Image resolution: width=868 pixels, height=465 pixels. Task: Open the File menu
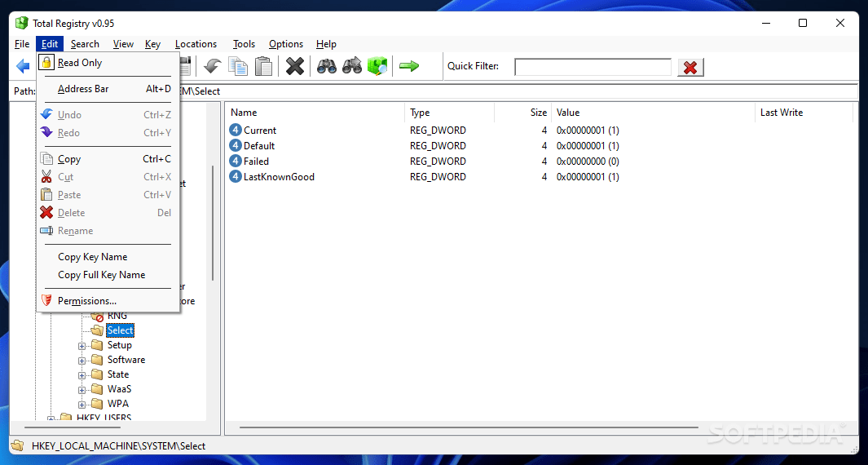[22, 44]
